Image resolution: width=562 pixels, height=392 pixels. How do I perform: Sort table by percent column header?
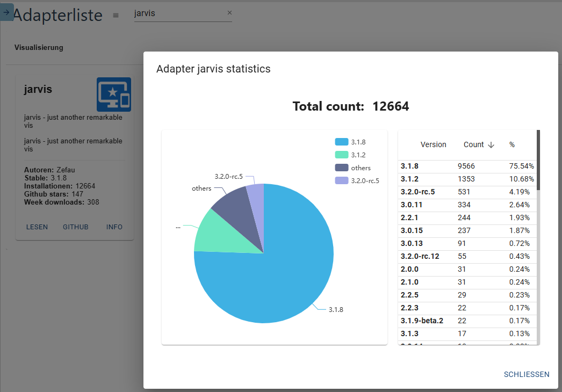[512, 145]
